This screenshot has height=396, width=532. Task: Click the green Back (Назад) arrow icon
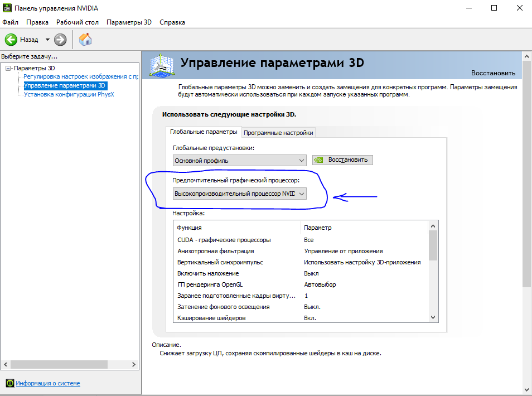tap(11, 40)
